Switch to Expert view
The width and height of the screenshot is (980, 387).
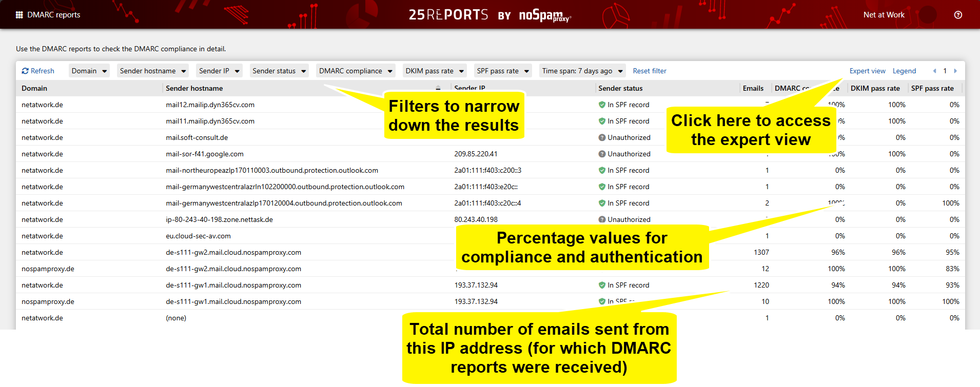867,71
